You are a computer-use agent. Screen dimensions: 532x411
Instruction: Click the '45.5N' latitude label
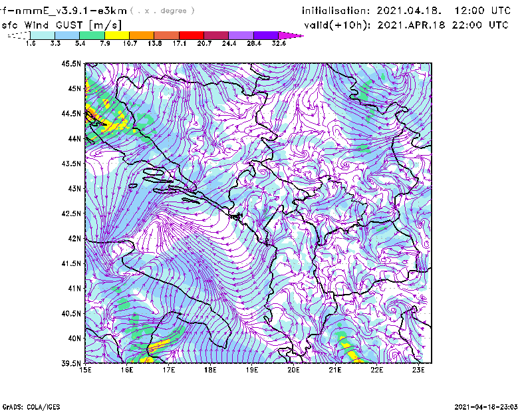71,63
